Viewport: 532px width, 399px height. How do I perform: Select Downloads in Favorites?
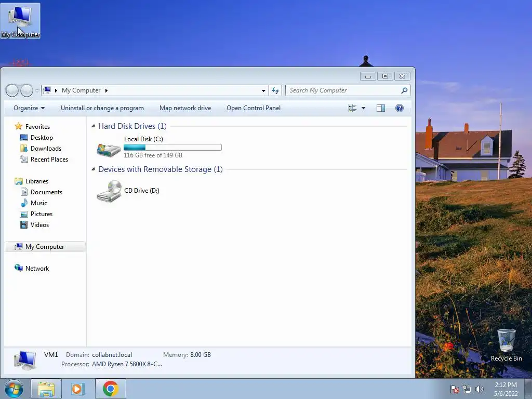tap(46, 148)
